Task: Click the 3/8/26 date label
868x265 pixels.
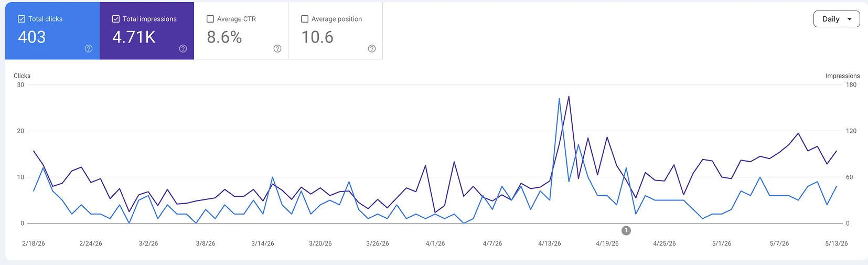Action: click(x=206, y=243)
